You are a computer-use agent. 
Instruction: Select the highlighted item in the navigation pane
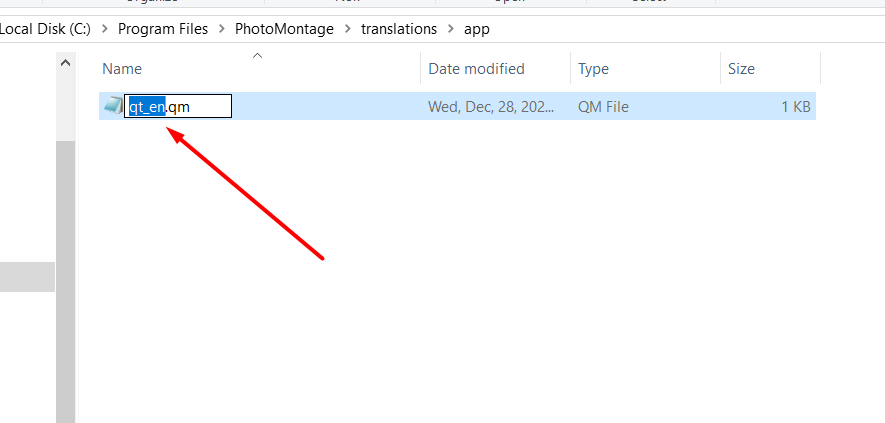27,277
